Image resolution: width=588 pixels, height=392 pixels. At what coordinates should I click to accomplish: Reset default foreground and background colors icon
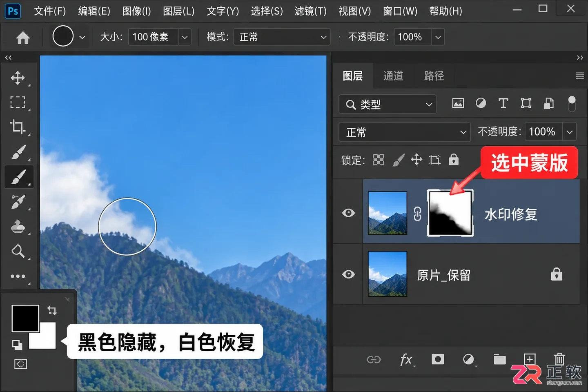[x=17, y=345]
